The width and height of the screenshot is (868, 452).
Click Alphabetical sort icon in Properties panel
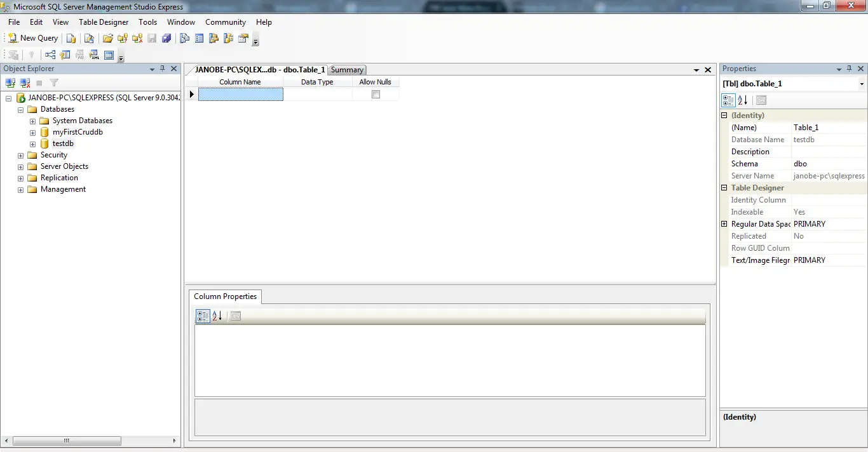click(x=742, y=100)
